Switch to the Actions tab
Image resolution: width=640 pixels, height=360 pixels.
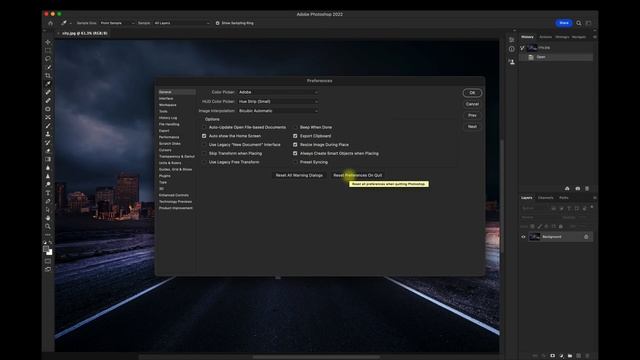coord(545,37)
